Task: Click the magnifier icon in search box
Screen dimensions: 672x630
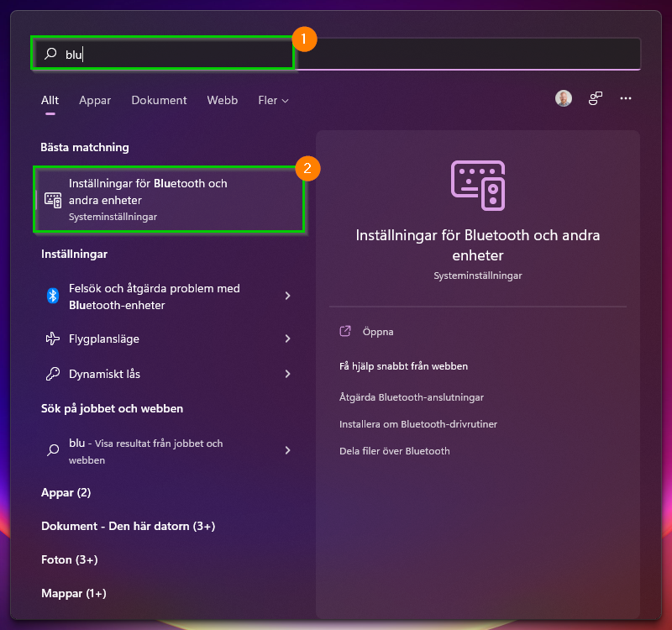Action: [50, 54]
